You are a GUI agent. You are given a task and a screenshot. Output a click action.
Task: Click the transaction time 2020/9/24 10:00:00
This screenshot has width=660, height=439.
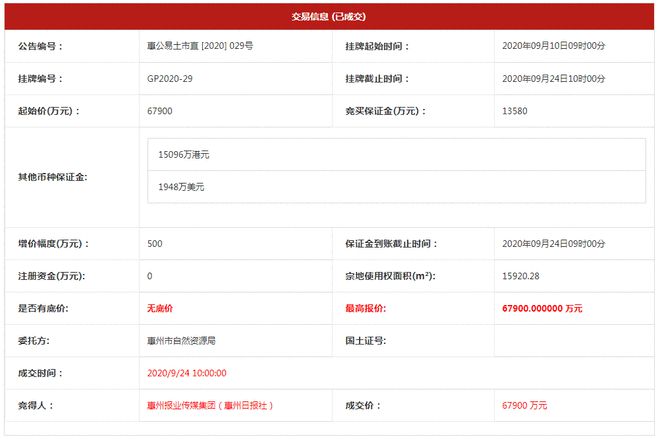186,373
